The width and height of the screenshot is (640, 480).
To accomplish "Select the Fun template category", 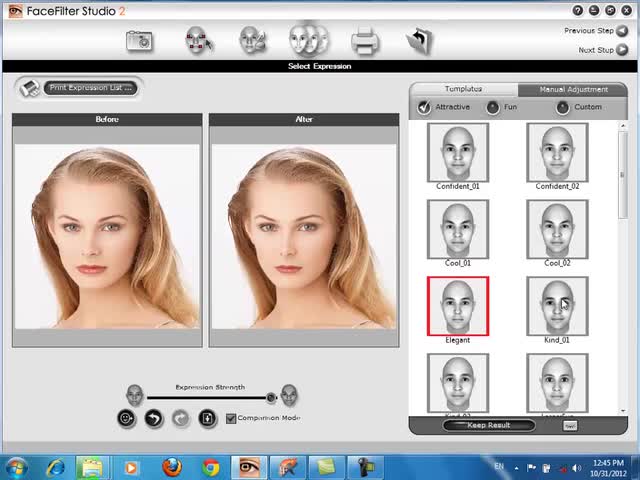I will tap(493, 107).
